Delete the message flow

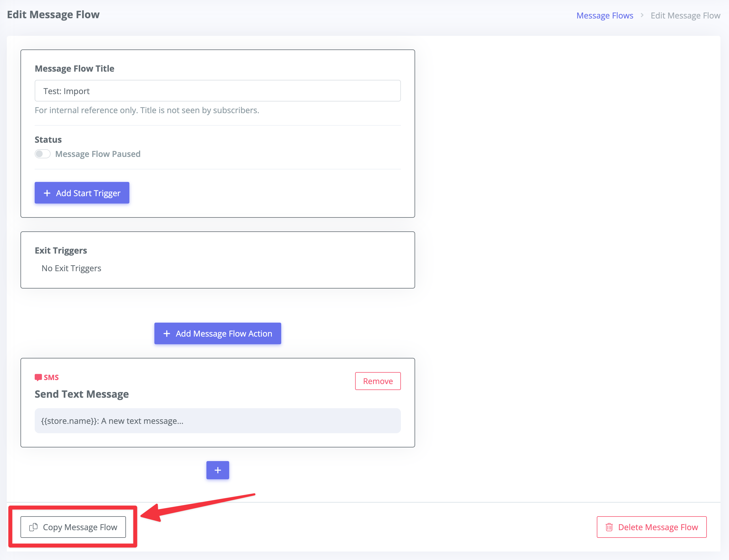pyautogui.click(x=652, y=527)
